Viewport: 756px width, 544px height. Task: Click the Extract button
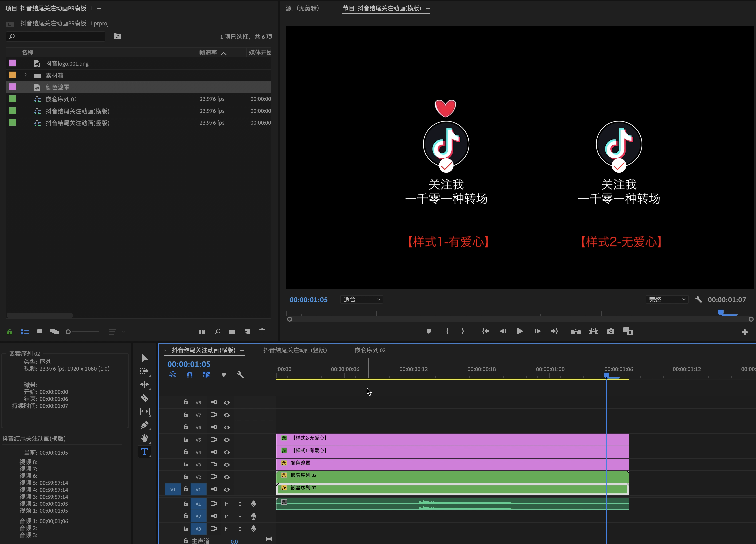coord(593,331)
